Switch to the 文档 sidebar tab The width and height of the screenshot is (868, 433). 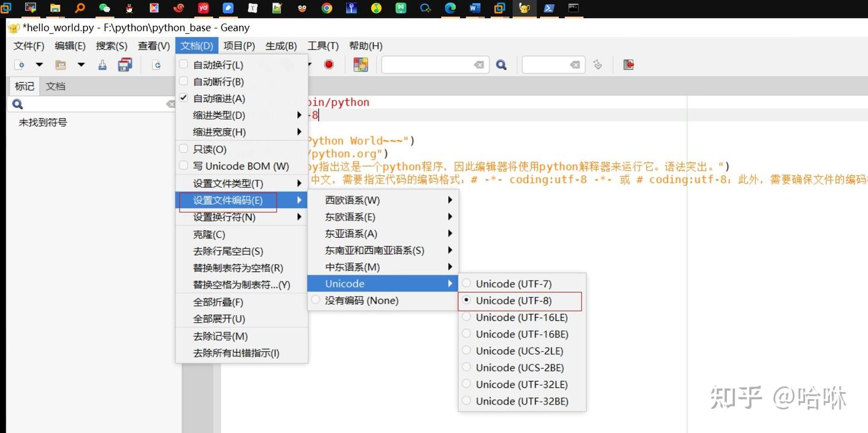tap(55, 86)
